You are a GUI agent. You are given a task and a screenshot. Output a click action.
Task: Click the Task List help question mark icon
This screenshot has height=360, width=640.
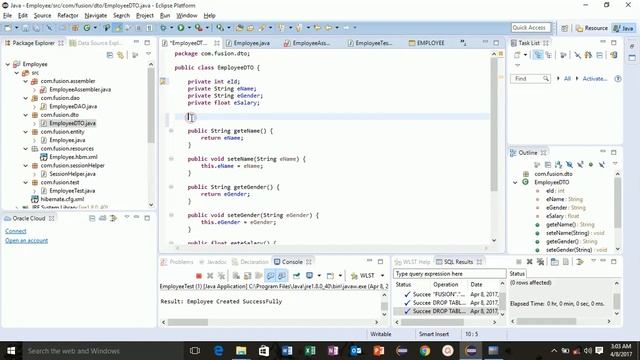click(618, 78)
